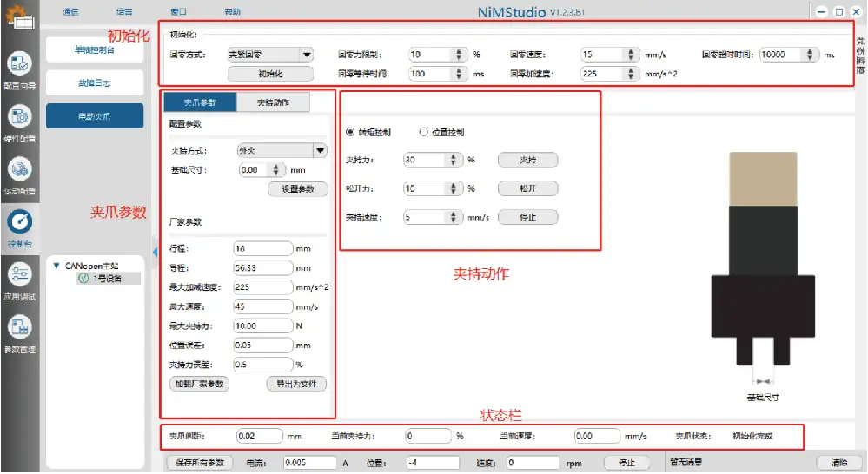Adjust the 回零力限制 spinner arrows
The width and height of the screenshot is (868, 474).
[x=459, y=55]
